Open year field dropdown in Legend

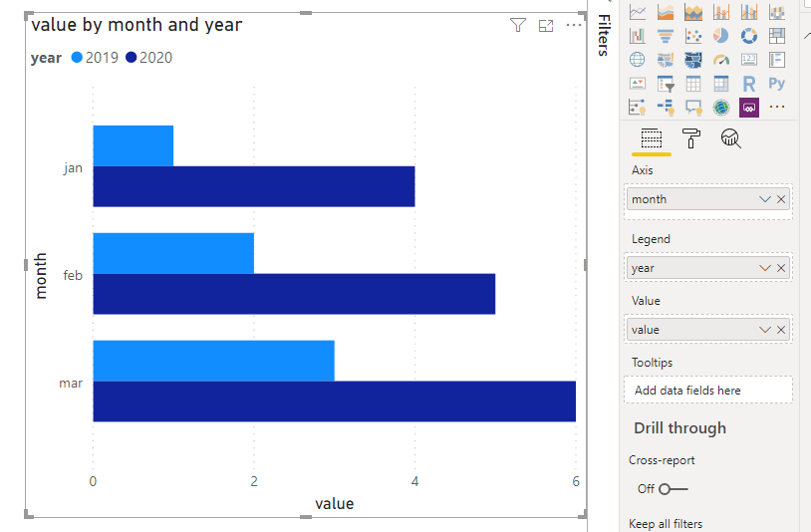[764, 268]
